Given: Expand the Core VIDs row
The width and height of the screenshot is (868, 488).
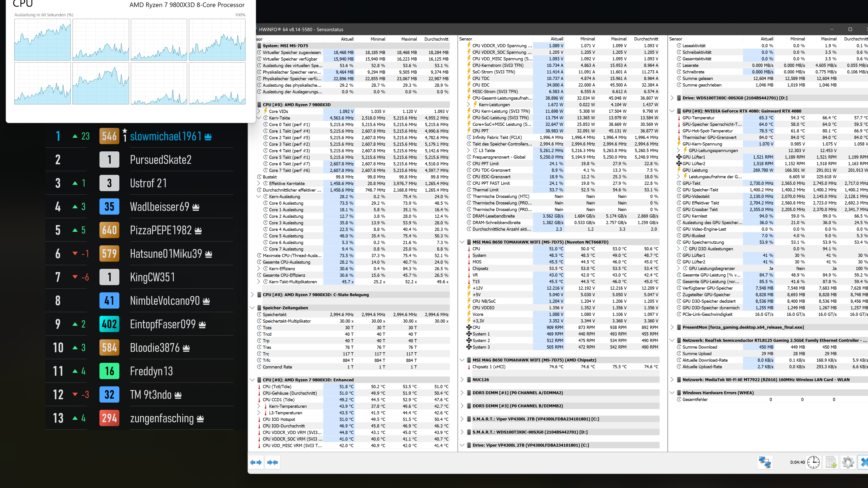Looking at the screenshot, I should click(x=259, y=111).
